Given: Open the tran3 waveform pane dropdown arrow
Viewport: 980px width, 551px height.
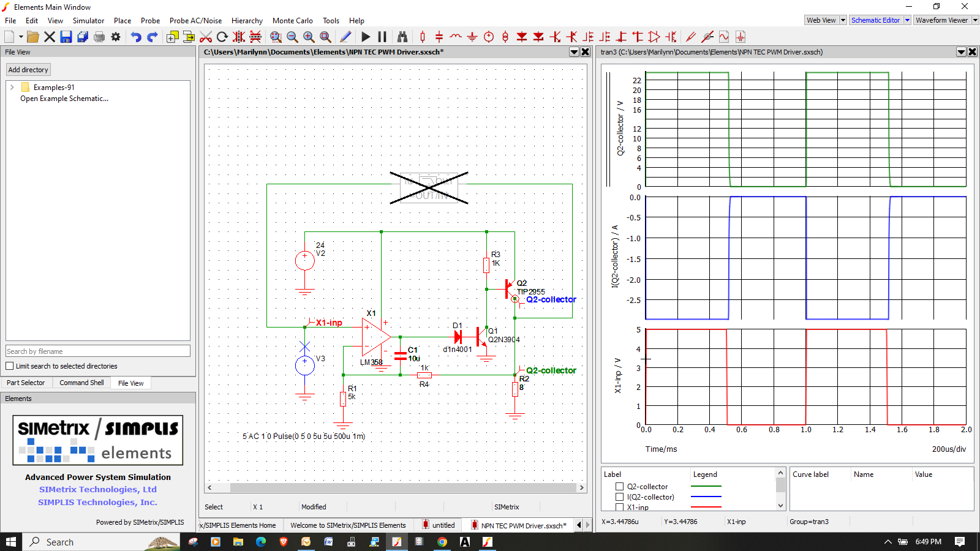Looking at the screenshot, I should pos(962,52).
